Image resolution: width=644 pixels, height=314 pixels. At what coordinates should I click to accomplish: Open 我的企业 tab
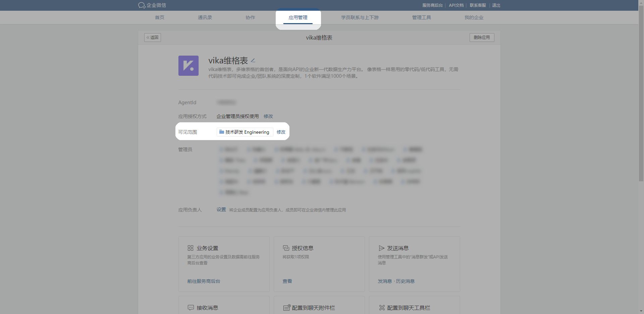(474, 17)
